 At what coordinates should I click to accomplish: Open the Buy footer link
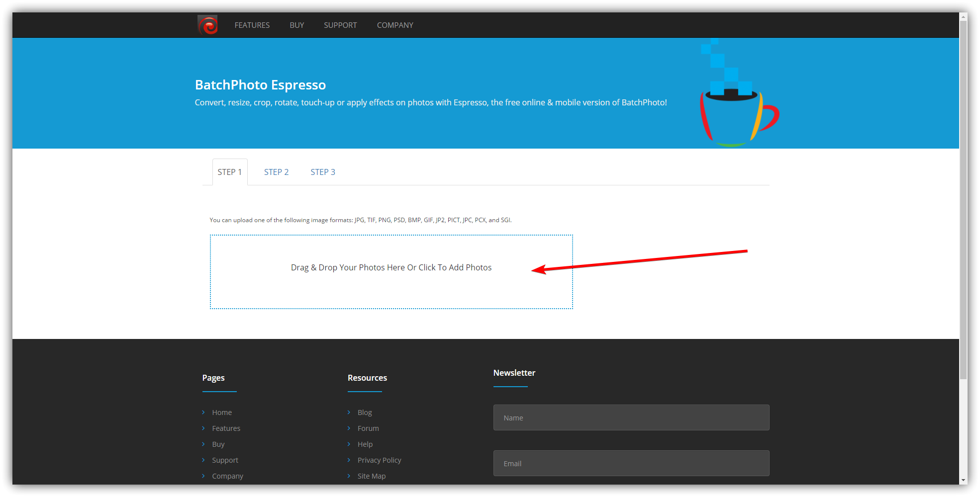[x=218, y=444]
